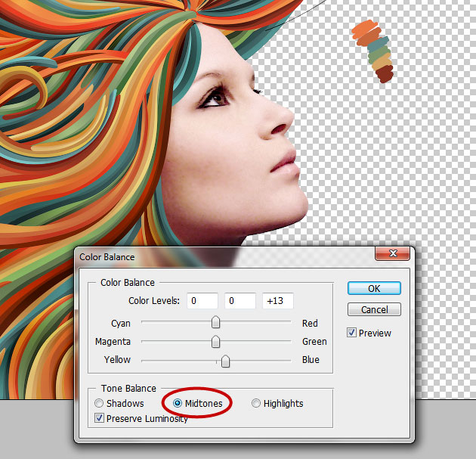Click OK in Color Balance dialog
The height and width of the screenshot is (459, 476).
[x=374, y=288]
